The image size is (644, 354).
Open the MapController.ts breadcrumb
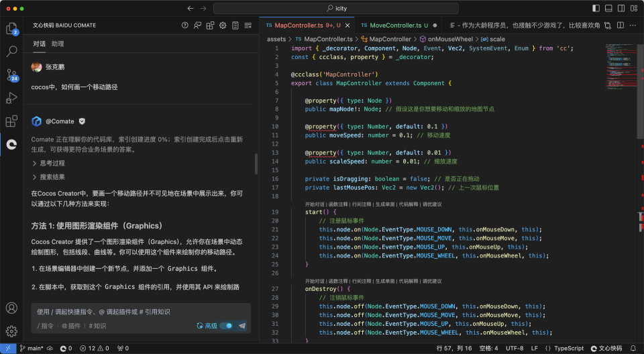coord(324,39)
